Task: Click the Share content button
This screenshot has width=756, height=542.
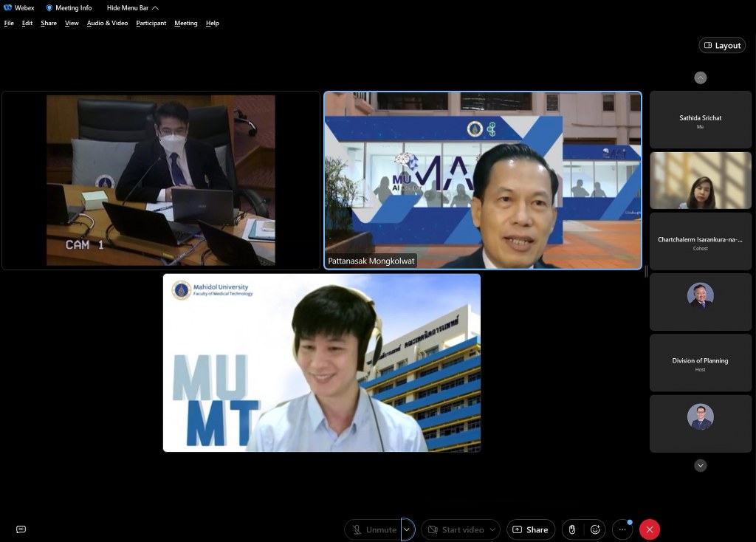Action: (530, 529)
